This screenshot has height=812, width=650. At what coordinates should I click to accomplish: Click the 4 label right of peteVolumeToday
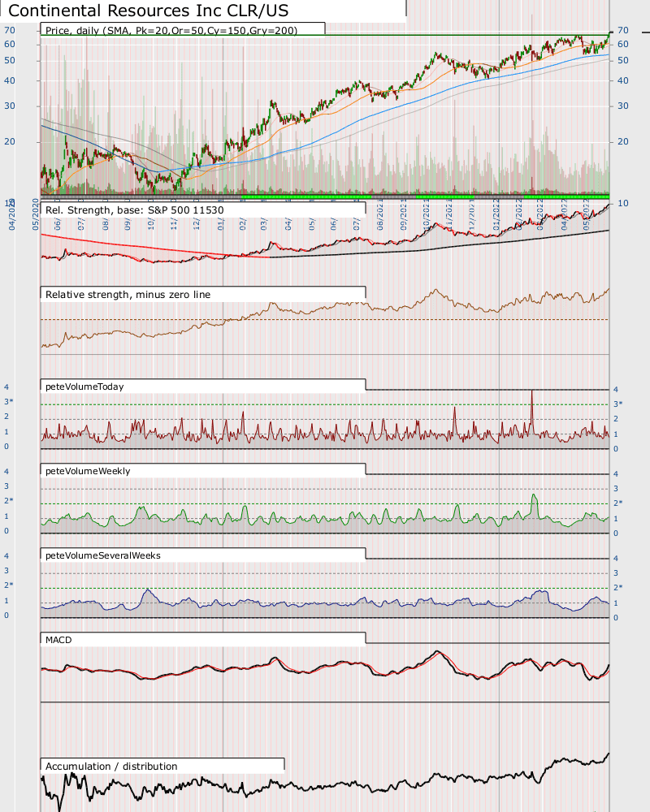(x=616, y=390)
